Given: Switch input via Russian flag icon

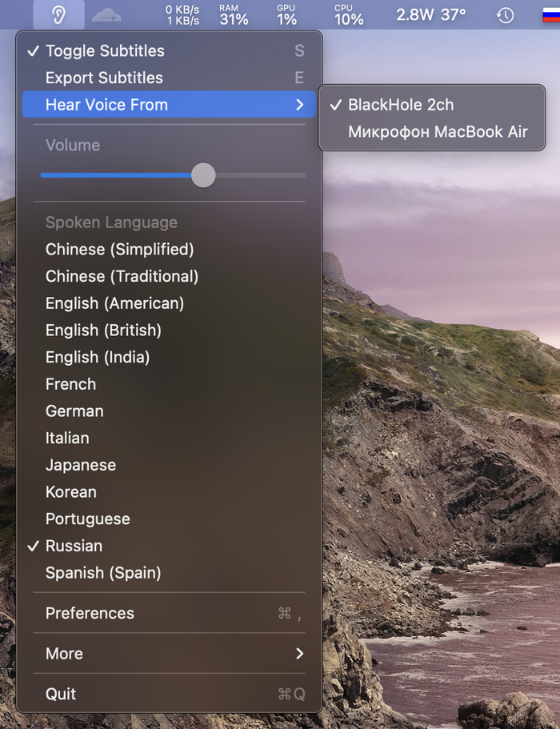Looking at the screenshot, I should click(552, 15).
